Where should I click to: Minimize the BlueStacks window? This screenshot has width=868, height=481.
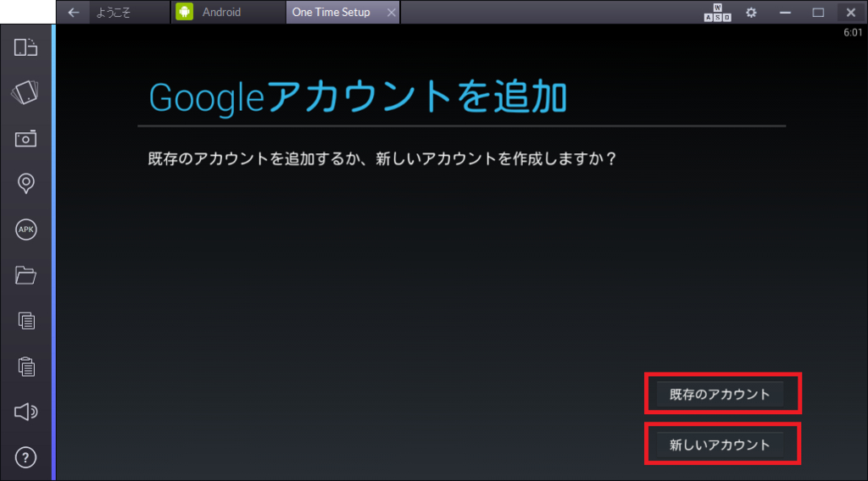785,12
